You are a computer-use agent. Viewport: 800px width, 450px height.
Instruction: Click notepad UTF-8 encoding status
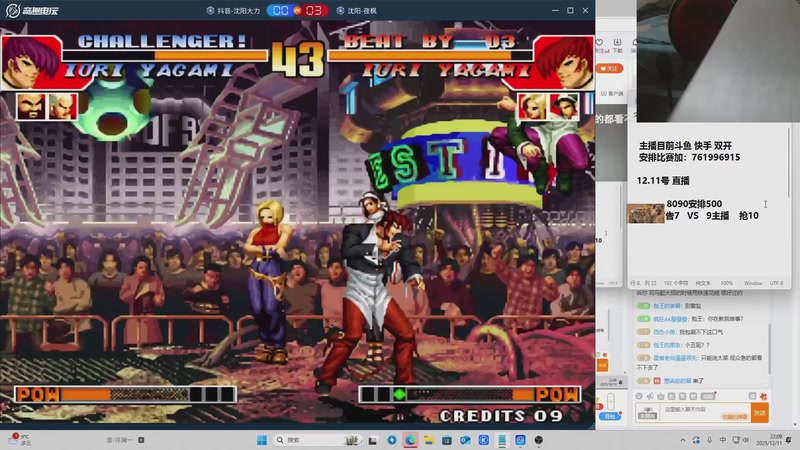(x=777, y=283)
